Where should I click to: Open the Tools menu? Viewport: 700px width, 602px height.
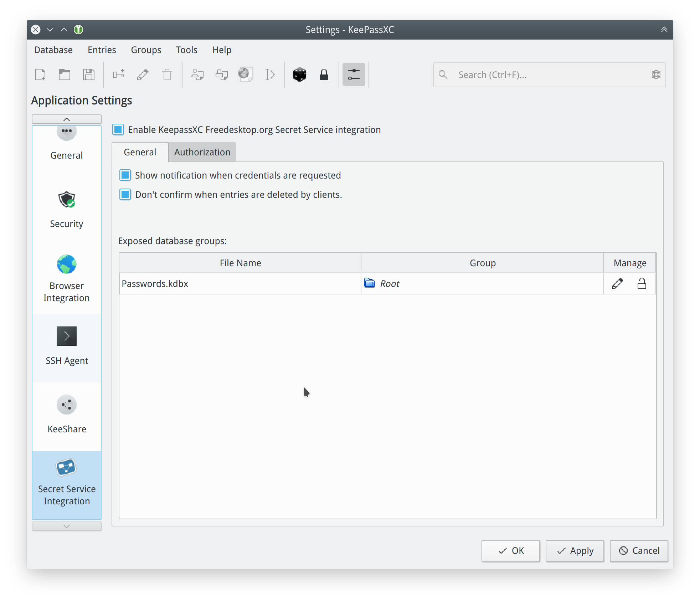pos(186,50)
